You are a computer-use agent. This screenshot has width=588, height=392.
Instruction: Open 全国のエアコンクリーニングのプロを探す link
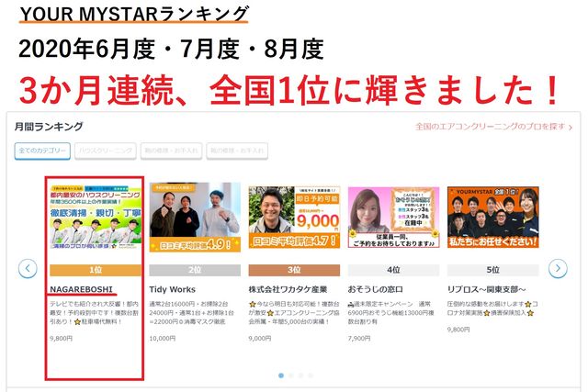pyautogui.click(x=493, y=127)
